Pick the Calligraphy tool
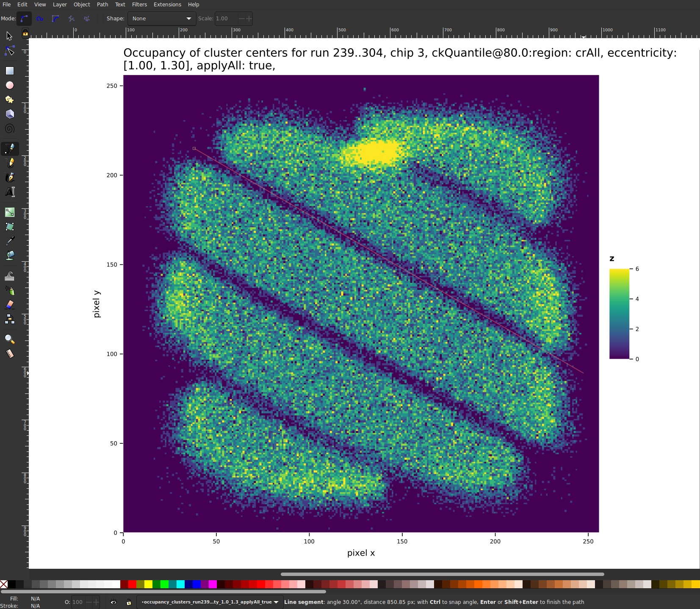 [9, 177]
